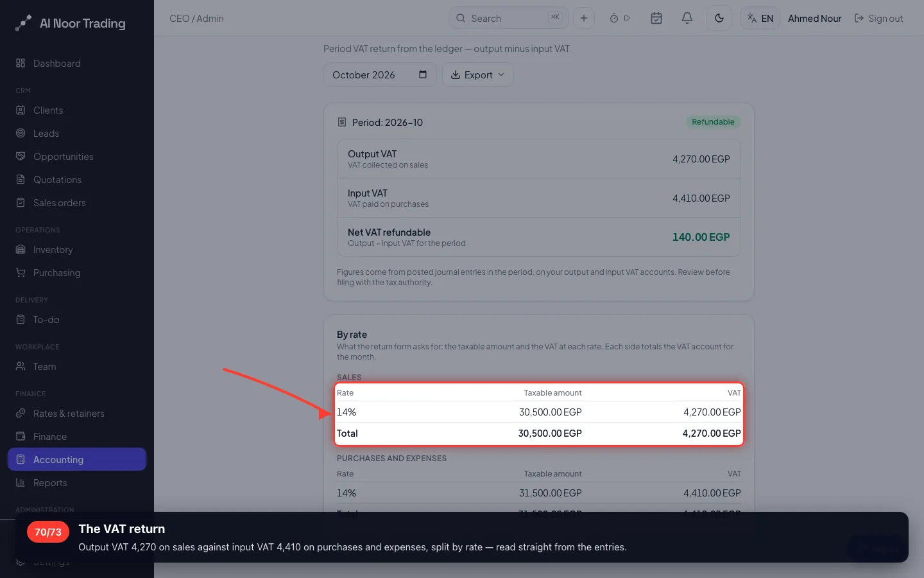Image resolution: width=924 pixels, height=578 pixels.
Task: Click the Output VAT amount 4,270.00 EGP
Action: pyautogui.click(x=701, y=159)
